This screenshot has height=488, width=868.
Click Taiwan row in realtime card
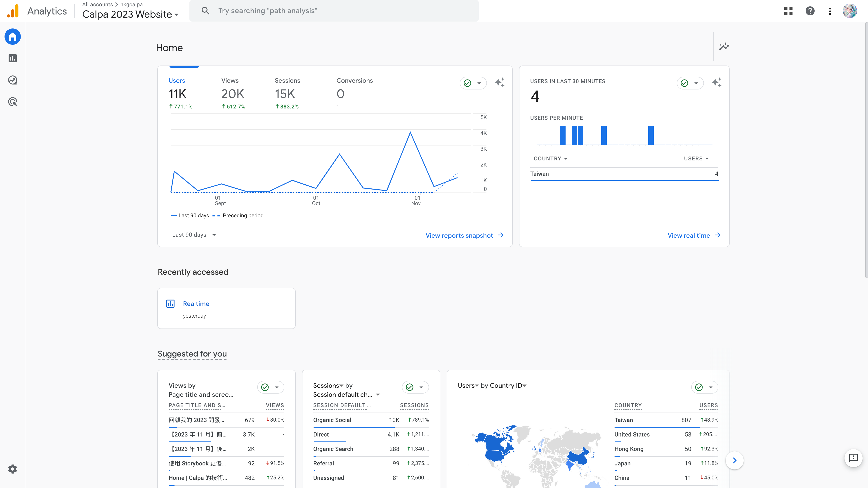624,174
